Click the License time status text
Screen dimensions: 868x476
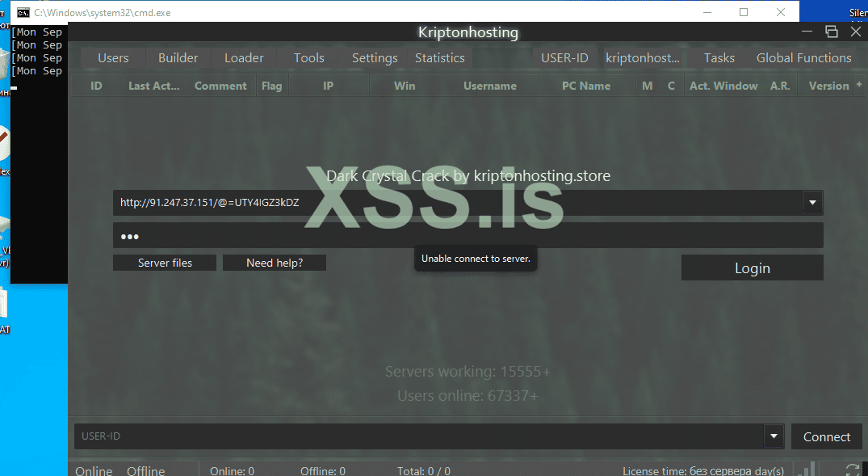[703, 471]
